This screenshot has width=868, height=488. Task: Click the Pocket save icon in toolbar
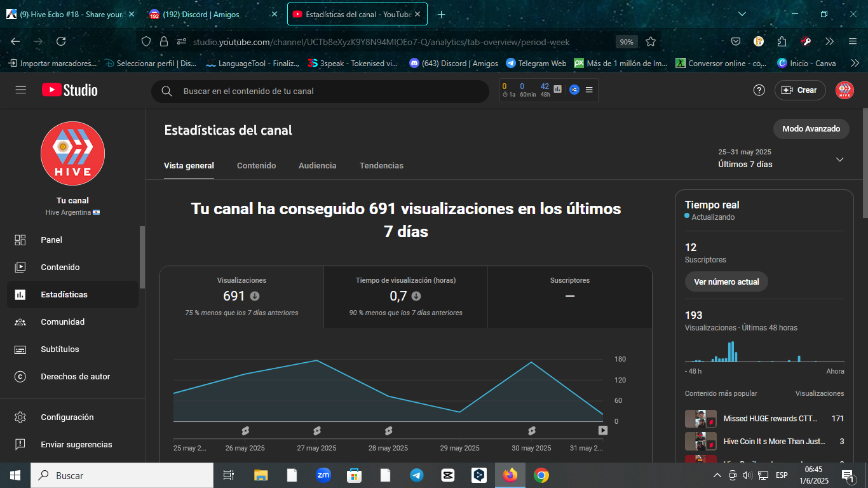(736, 41)
